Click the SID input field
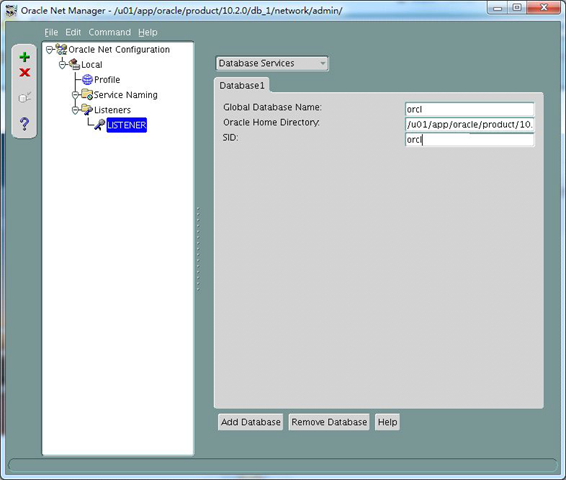This screenshot has height=480, width=566. click(469, 140)
